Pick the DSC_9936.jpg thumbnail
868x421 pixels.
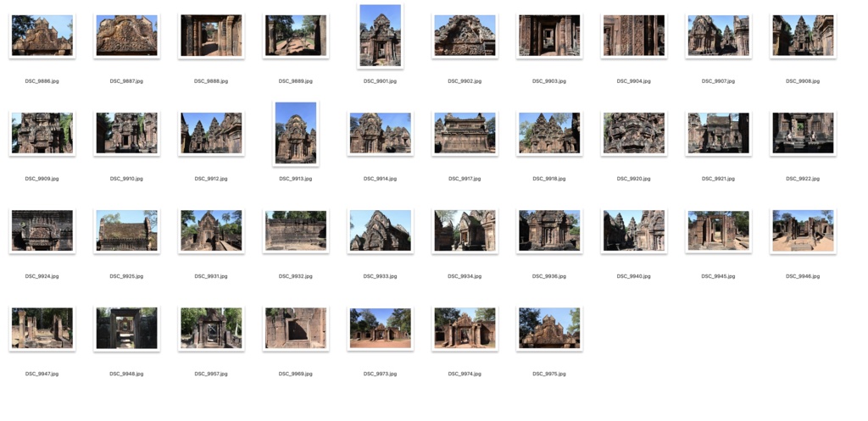point(549,230)
